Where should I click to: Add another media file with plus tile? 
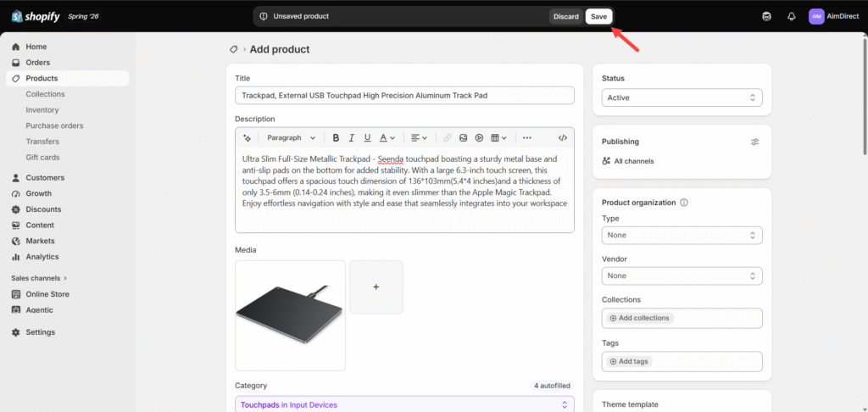376,287
